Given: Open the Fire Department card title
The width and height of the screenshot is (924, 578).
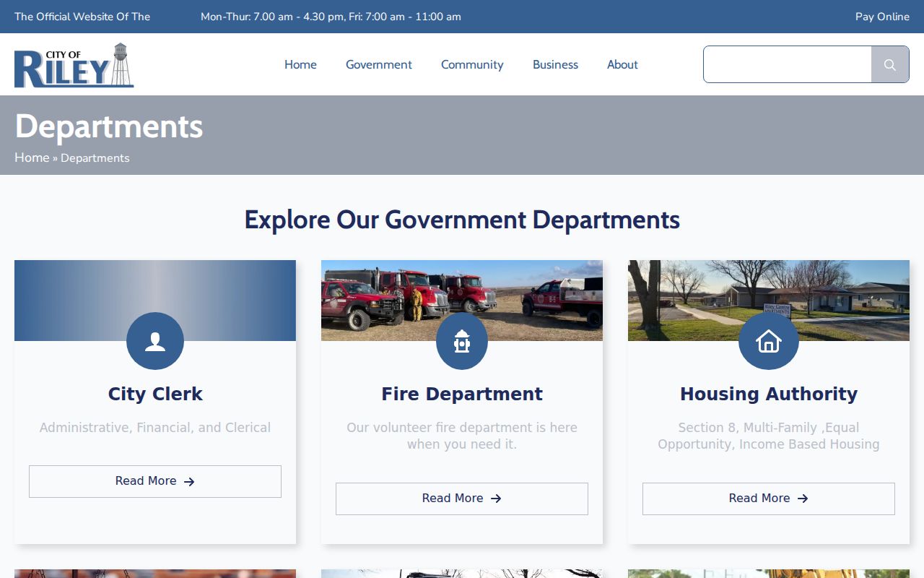Looking at the screenshot, I should [x=462, y=394].
